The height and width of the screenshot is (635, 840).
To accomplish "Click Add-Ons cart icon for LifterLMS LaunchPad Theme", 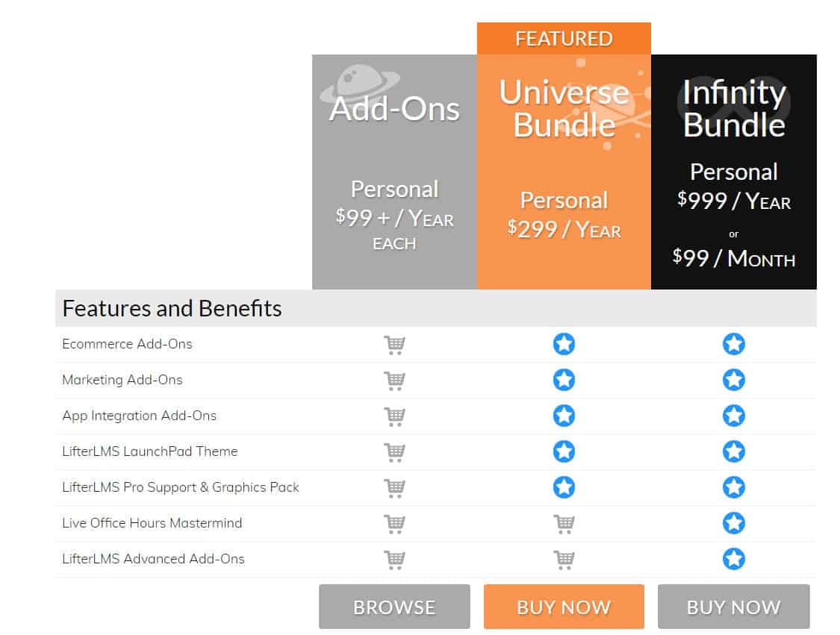I will (x=395, y=452).
